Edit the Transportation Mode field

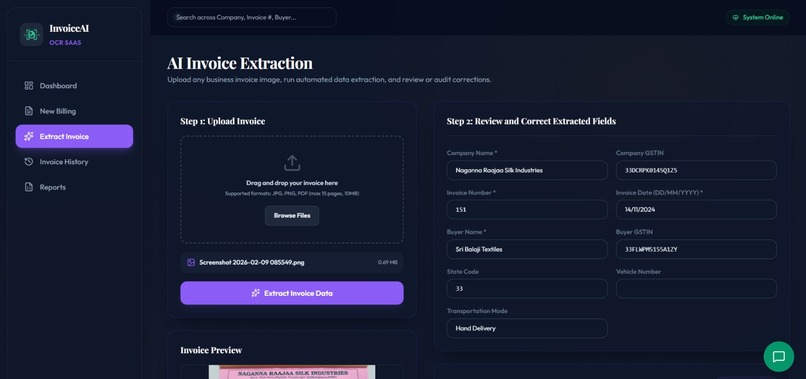(x=527, y=328)
